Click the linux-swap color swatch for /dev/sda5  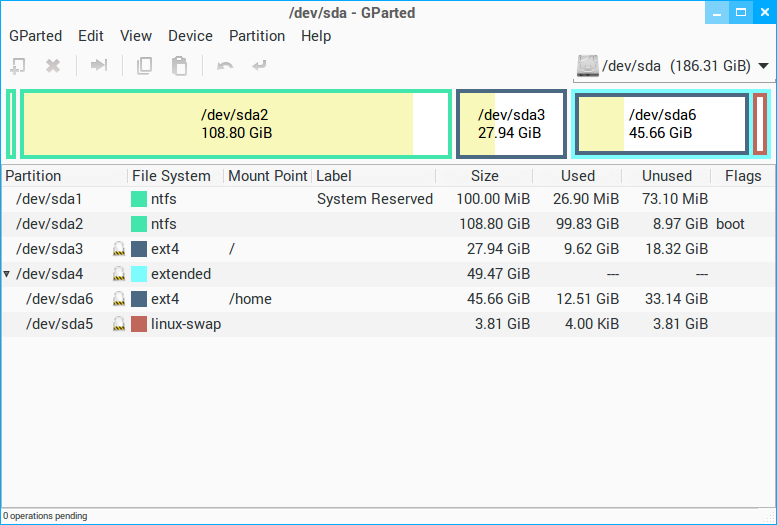tap(139, 324)
